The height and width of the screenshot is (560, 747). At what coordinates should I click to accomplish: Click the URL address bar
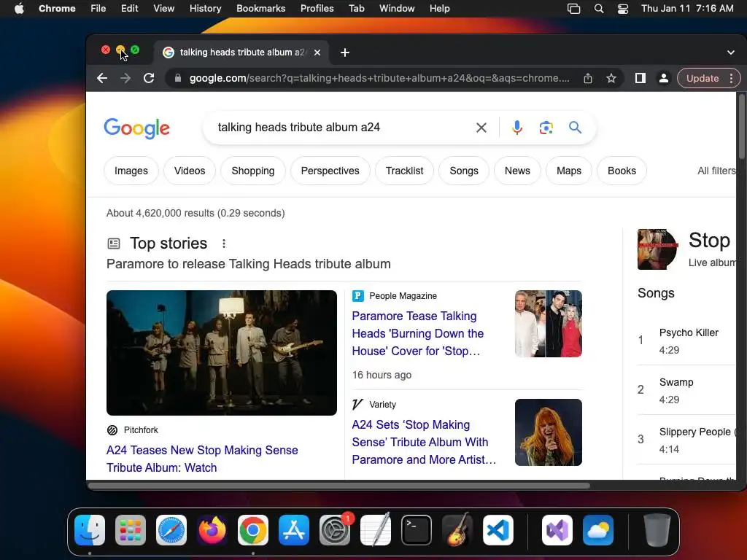coord(379,78)
